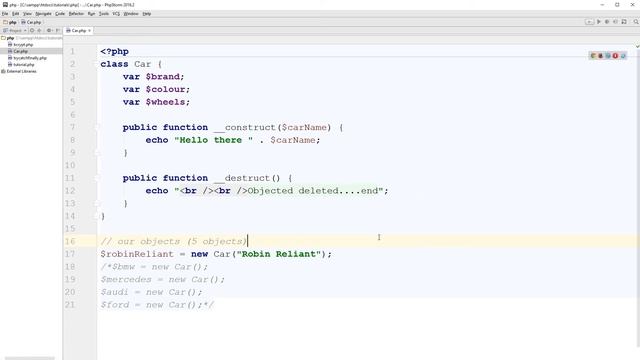Screen dimensions: 640x360
Task: Click the '// our objects (5 objects)' comment
Action: tap(174, 241)
